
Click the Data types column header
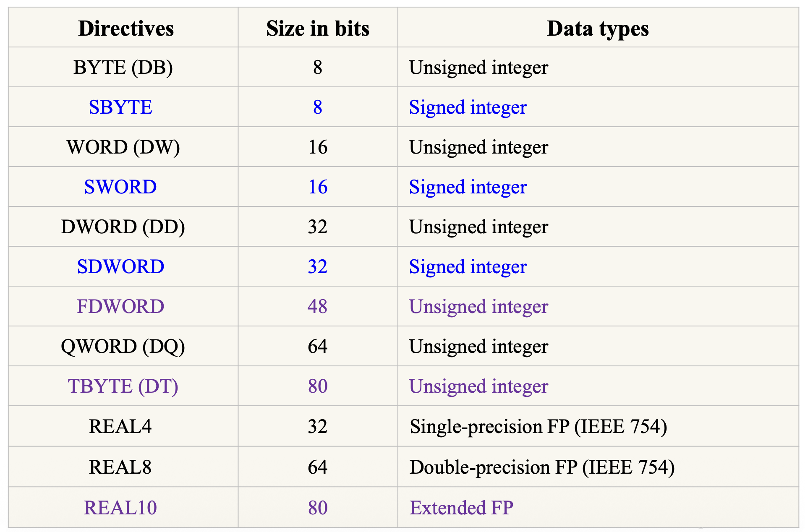[x=597, y=29]
